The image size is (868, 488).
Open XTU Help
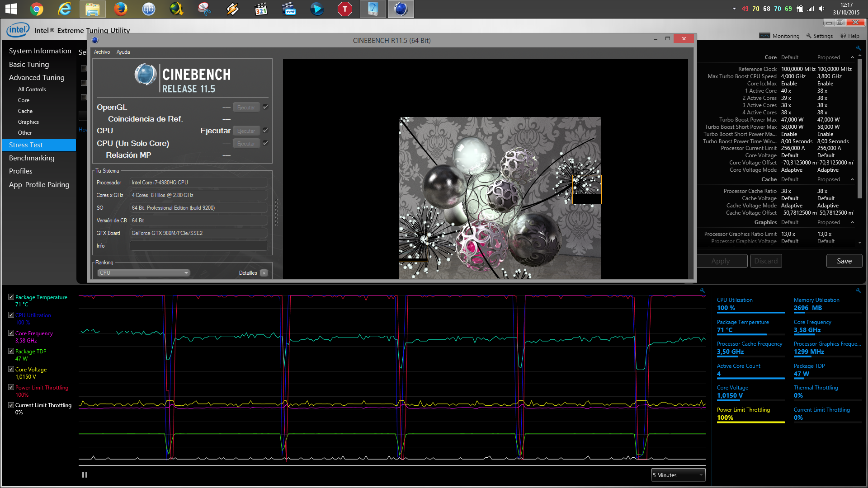click(850, 36)
